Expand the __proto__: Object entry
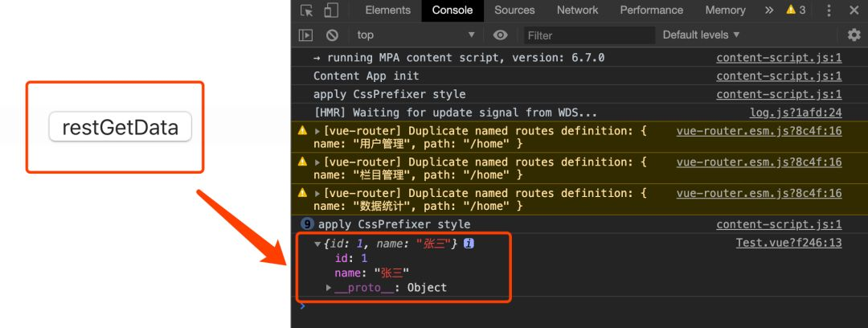 pos(329,288)
